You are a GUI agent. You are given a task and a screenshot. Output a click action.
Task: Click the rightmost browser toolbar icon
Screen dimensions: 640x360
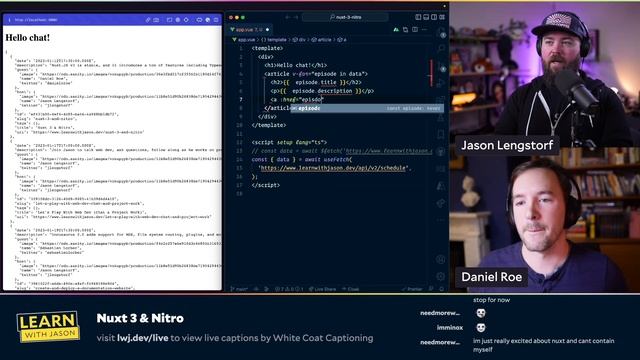click(216, 20)
